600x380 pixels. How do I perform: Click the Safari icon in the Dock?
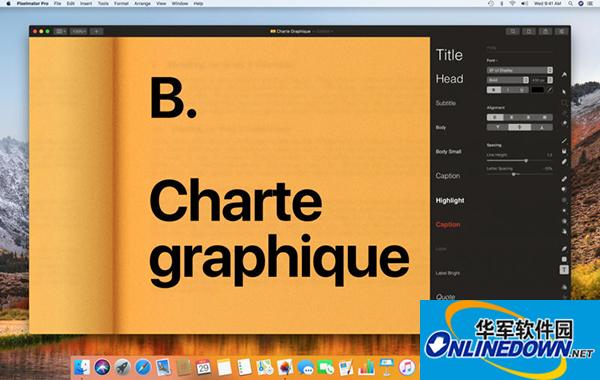pos(142,367)
